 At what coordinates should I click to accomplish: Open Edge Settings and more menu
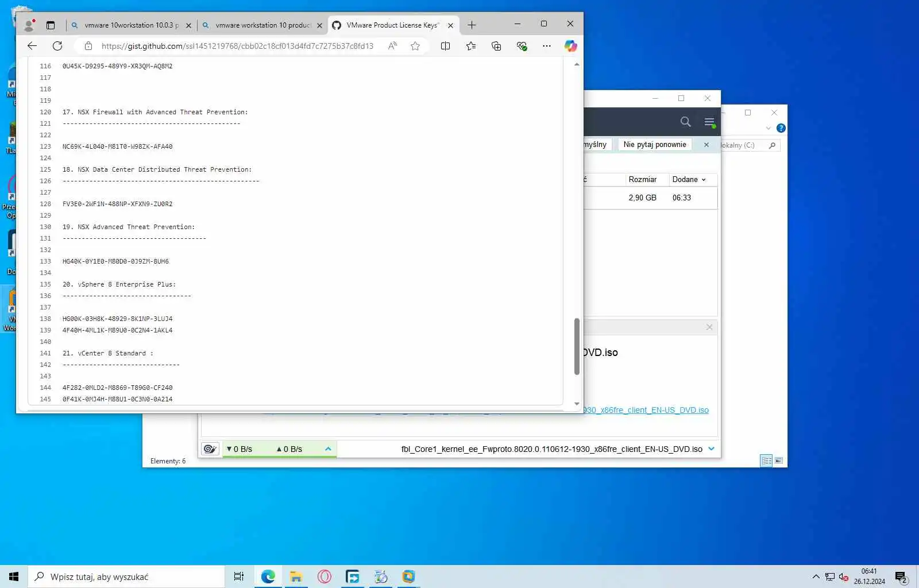tap(546, 46)
